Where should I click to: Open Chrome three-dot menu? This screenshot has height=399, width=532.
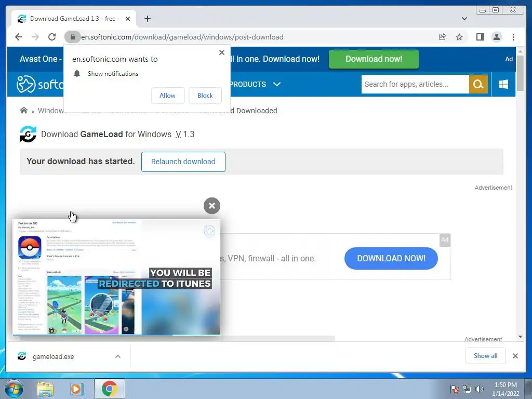(513, 37)
